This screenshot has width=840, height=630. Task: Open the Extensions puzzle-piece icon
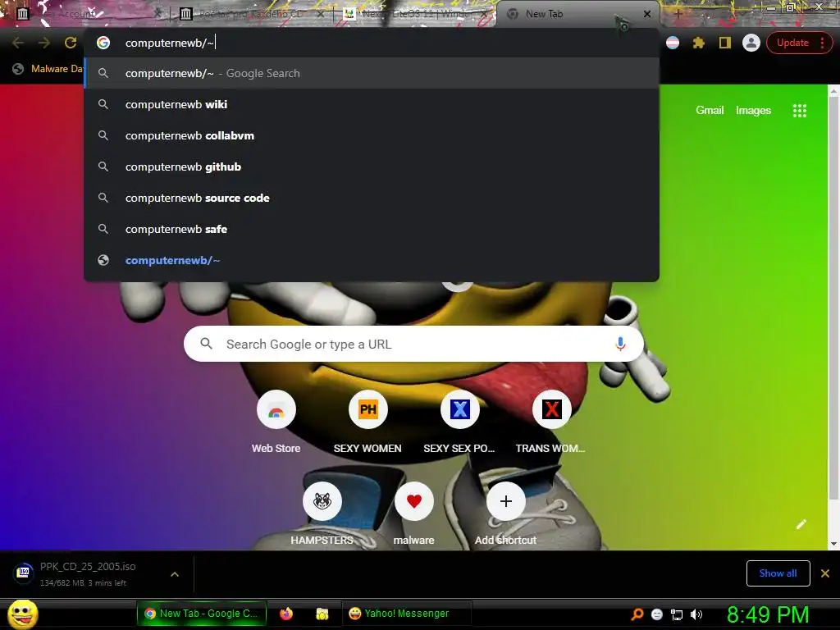[x=699, y=43]
